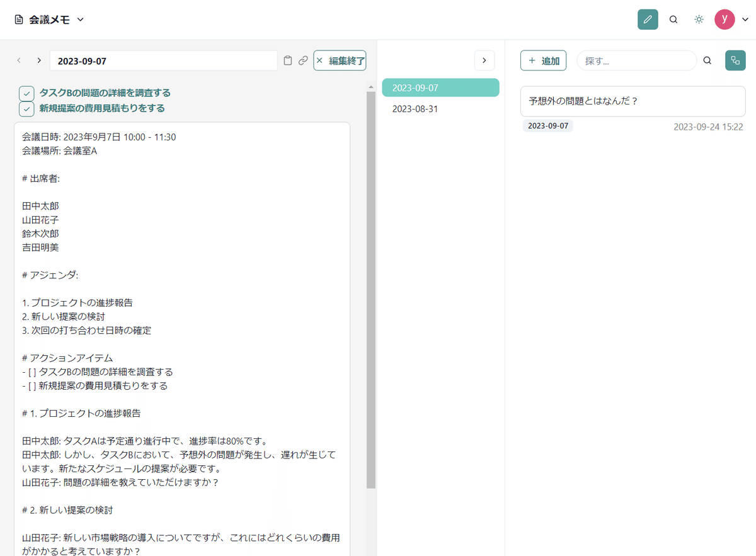Screen dimensions: 756x556
Task: Click the task label タスクBの問題の詳細を調査する
Action: (x=105, y=93)
